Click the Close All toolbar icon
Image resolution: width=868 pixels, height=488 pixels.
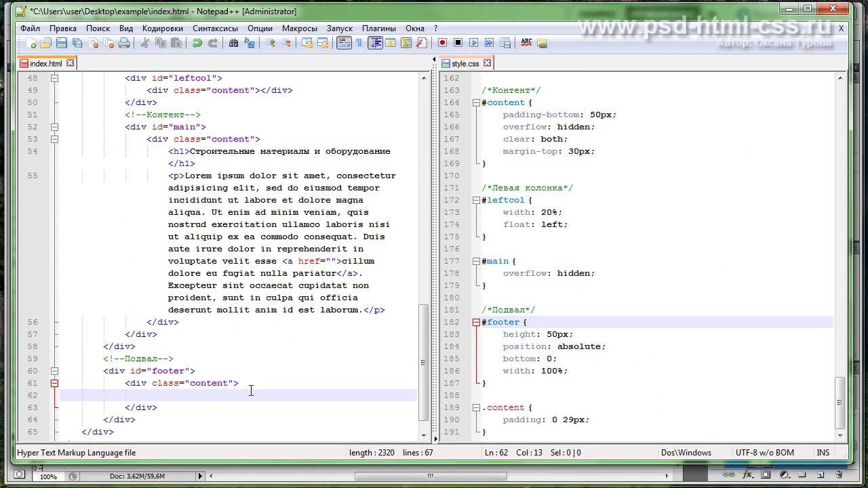tap(108, 43)
